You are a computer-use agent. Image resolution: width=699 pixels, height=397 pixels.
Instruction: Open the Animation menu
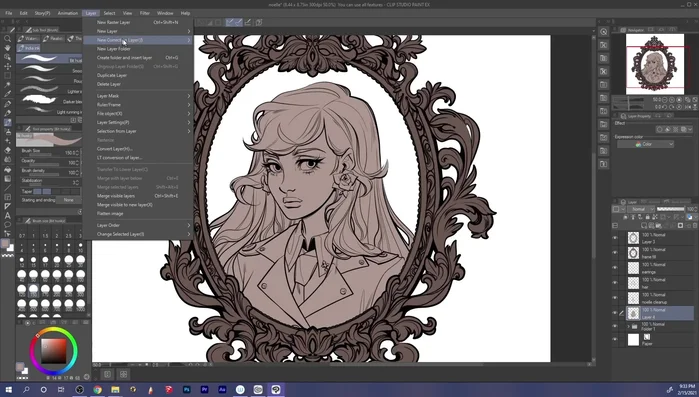pos(68,13)
